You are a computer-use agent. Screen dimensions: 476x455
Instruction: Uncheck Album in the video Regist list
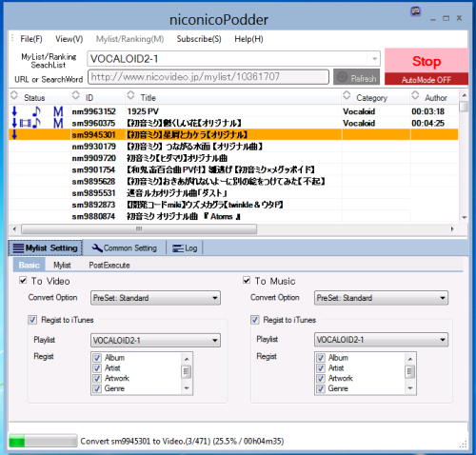(x=97, y=358)
